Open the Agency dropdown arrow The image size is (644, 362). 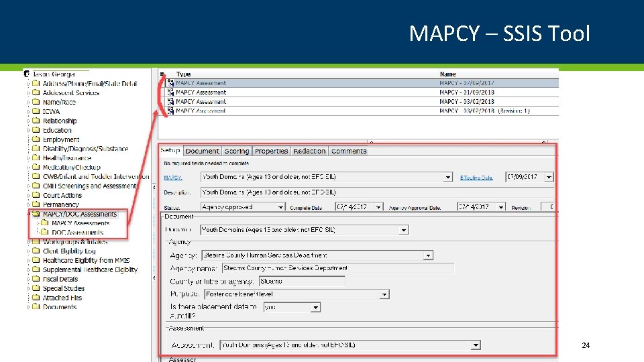[x=428, y=255]
